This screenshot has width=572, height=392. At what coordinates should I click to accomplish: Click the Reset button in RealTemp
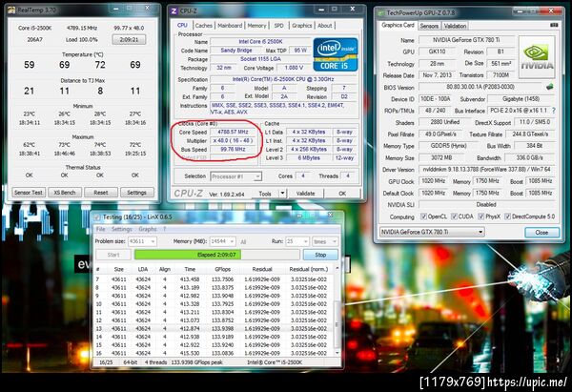[x=101, y=193]
